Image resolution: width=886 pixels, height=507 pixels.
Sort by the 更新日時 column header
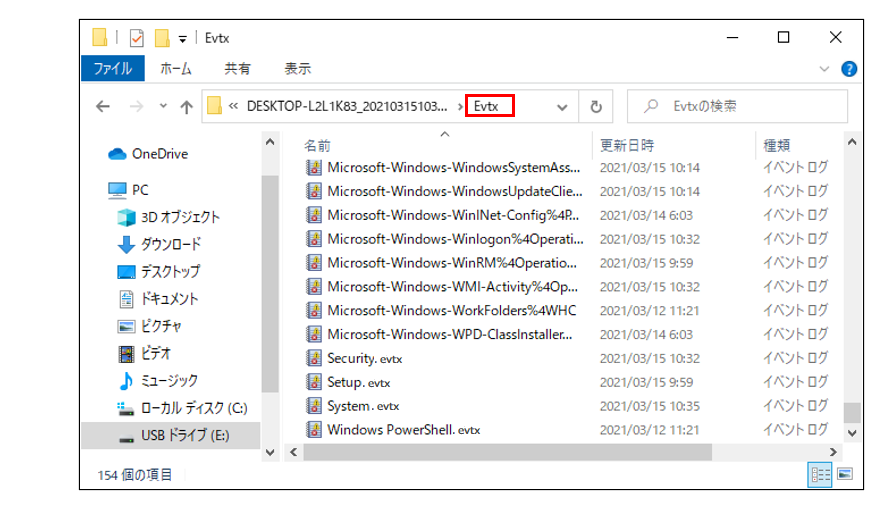(627, 146)
